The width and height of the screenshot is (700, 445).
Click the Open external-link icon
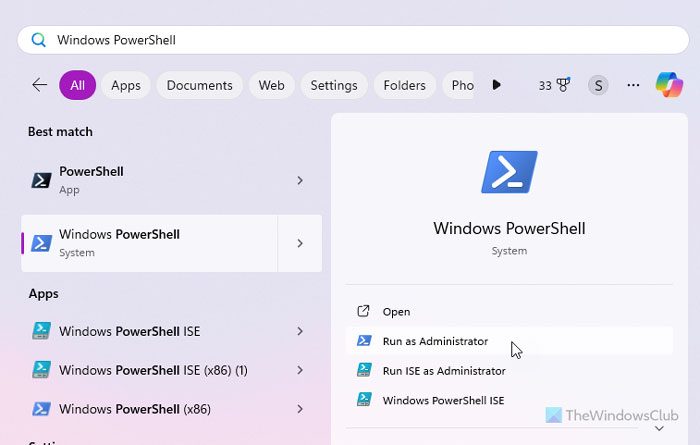coord(363,311)
